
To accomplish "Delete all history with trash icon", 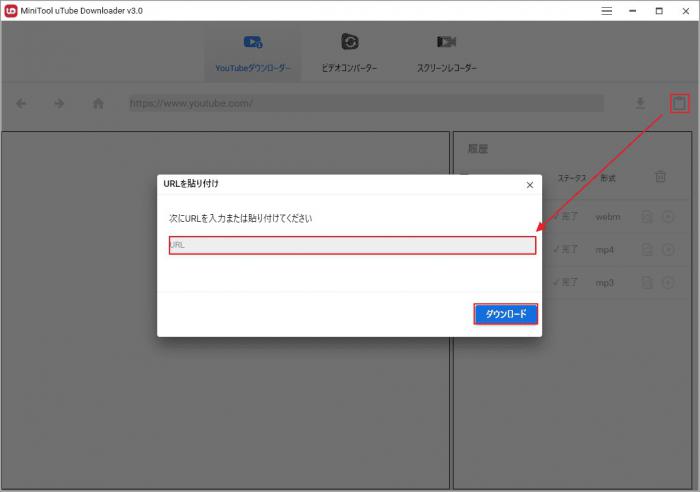I will (x=660, y=176).
